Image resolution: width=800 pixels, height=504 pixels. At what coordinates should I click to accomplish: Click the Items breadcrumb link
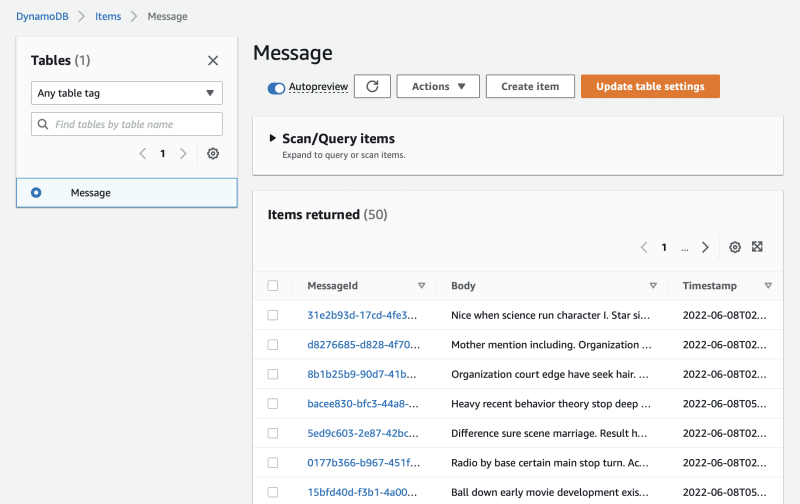click(x=108, y=16)
